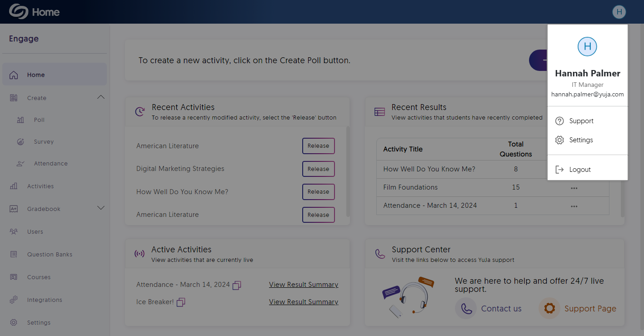This screenshot has width=644, height=336.
Task: Open Settings from the profile menu
Action: 581,140
